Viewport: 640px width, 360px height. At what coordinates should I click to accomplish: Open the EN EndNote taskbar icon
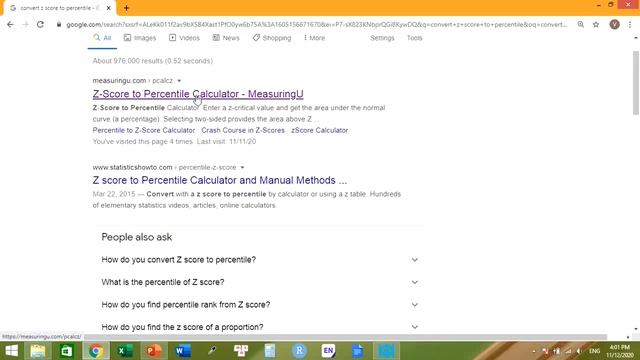[328, 351]
